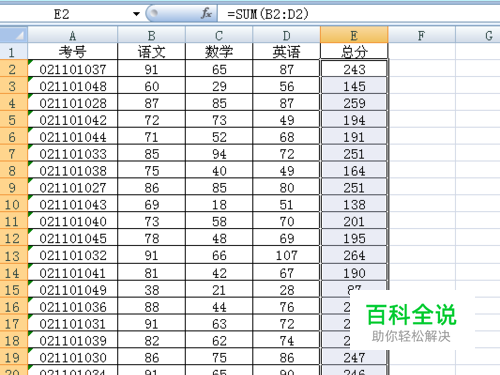Click cell with exam number 021101041

[73, 273]
